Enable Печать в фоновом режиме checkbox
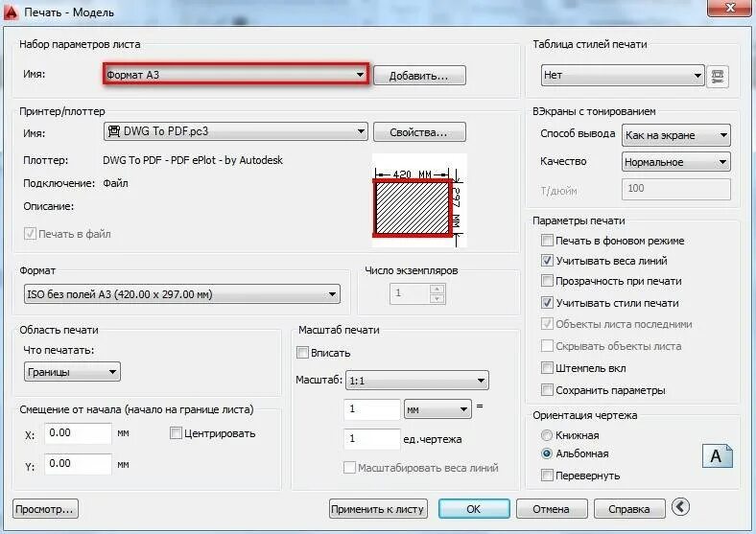This screenshot has height=534, width=756. coord(547,240)
